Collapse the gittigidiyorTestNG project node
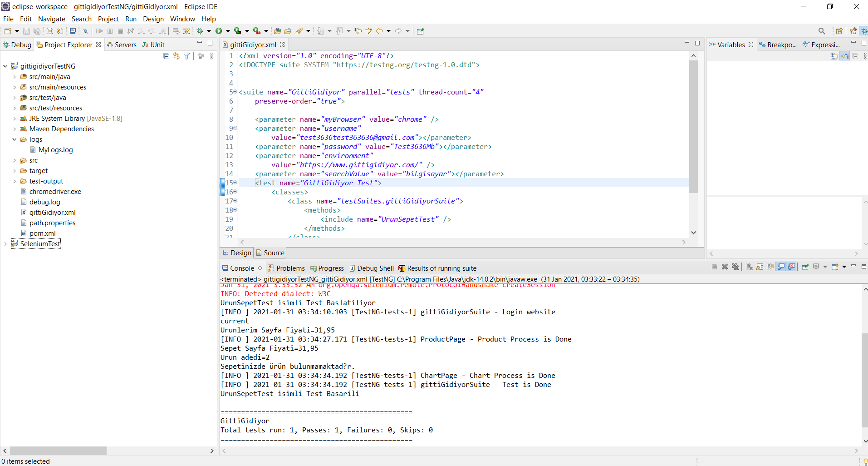Viewport: 868px width, 466px height. pos(5,66)
